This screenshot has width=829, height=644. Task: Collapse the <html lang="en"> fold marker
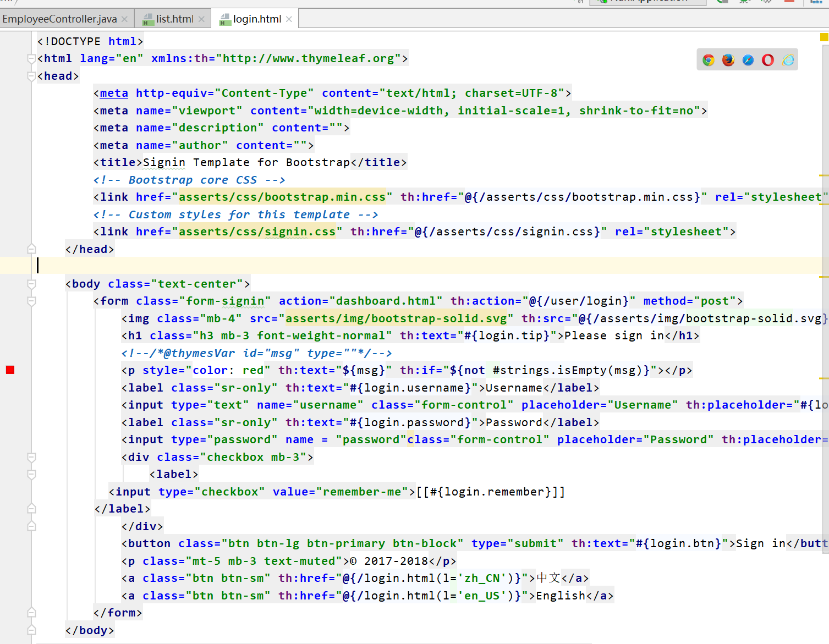pyautogui.click(x=32, y=59)
